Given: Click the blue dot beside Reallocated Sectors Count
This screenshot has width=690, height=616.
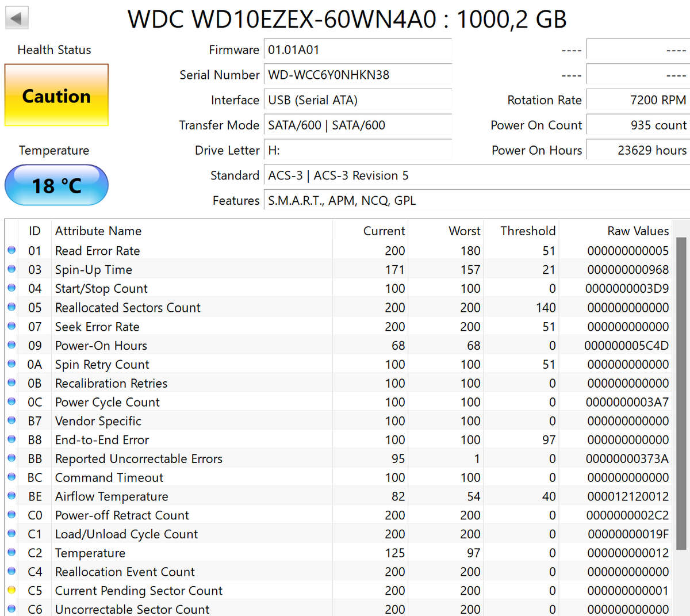Looking at the screenshot, I should click(12, 307).
